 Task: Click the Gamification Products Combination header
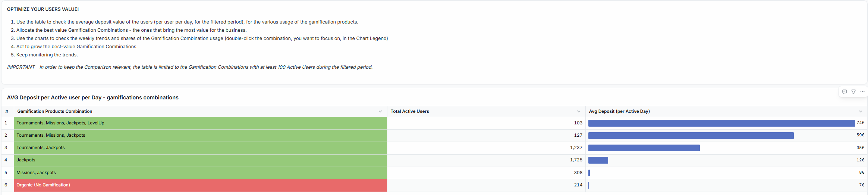pyautogui.click(x=55, y=111)
